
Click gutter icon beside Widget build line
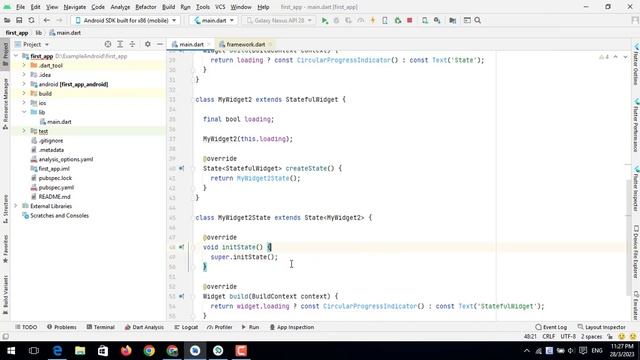[x=181, y=296]
